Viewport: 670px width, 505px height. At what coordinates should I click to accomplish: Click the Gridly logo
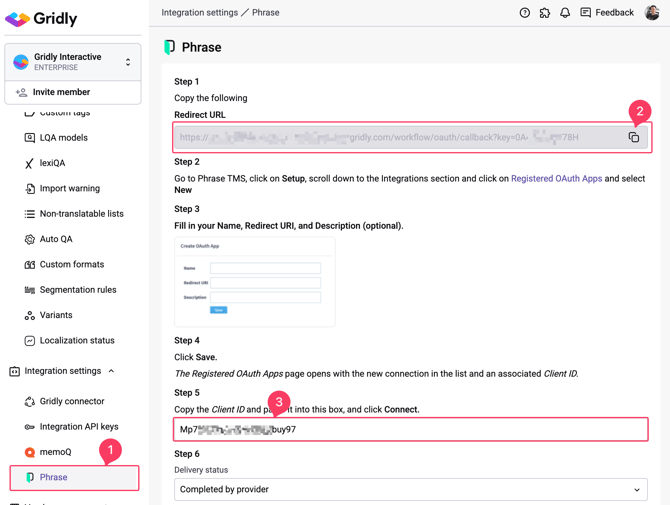click(x=41, y=19)
